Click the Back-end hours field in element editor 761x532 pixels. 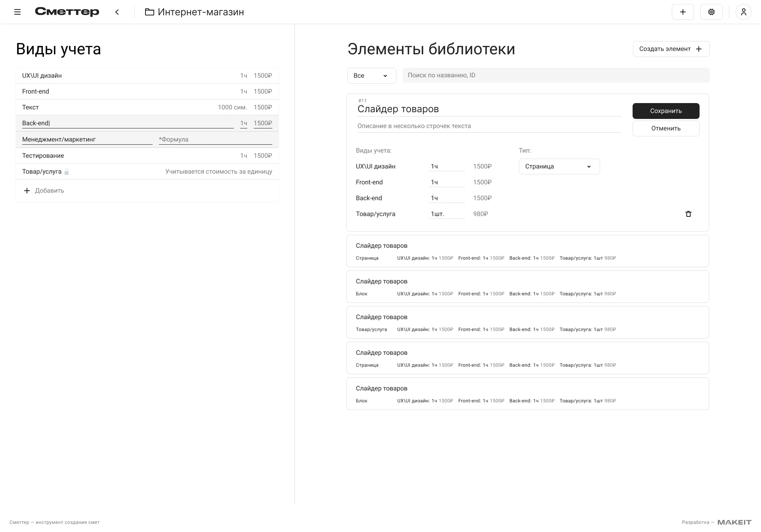tap(447, 198)
